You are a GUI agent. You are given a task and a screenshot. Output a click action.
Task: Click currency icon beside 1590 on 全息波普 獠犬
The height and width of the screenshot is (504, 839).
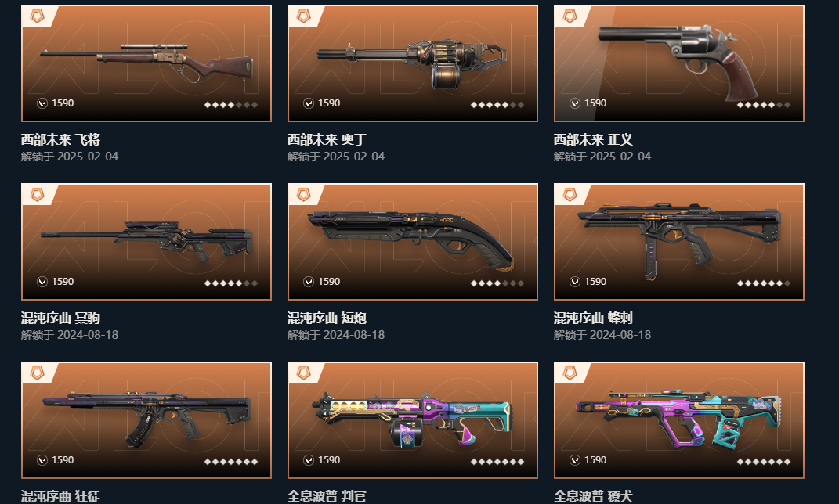click(575, 459)
